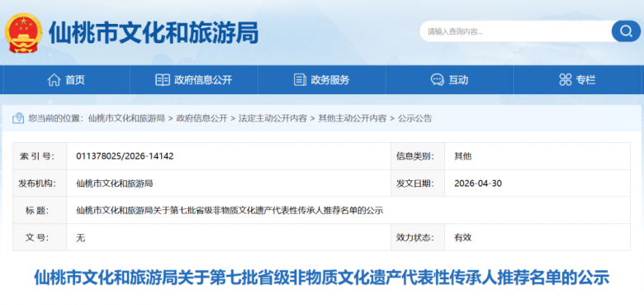The image size is (644, 305).
Task: Go to 政务服务 in navigation bar
Action: pyautogui.click(x=322, y=79)
